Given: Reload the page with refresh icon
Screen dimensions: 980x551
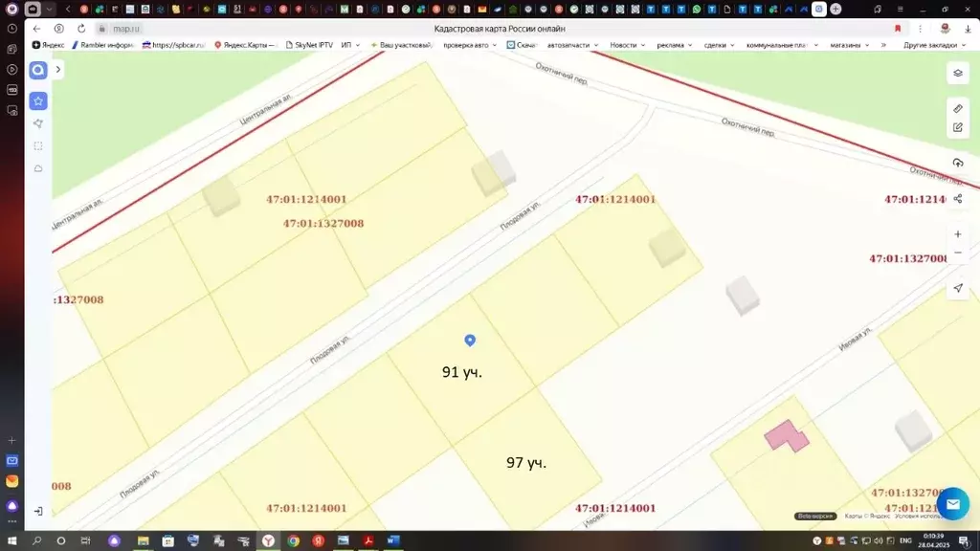Looking at the screenshot, I should coord(81,29).
